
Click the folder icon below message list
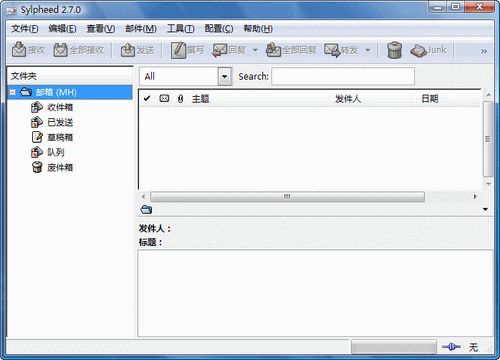(146, 209)
